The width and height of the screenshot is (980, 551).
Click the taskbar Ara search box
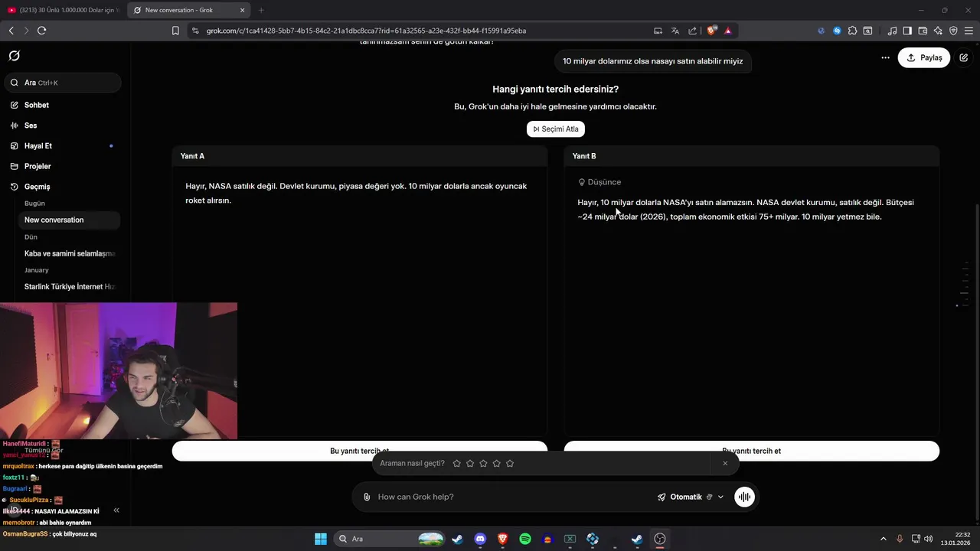coord(390,539)
